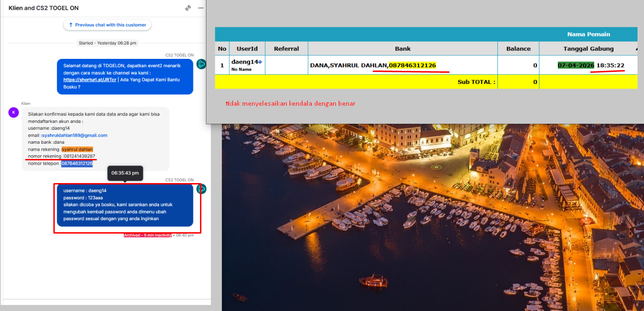Screen dimensions: 644x311
Task: Click the username daeng14 password message bubble
Action: pyautogui.click(x=125, y=205)
